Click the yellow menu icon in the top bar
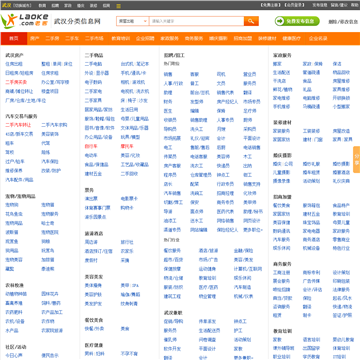Screen dimensions: 360x360 pos(118,6)
